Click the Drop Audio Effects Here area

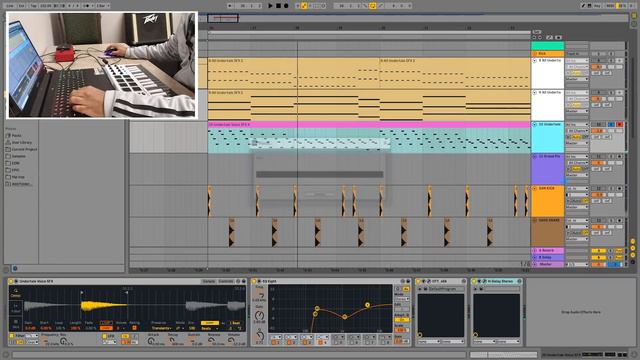(580, 312)
